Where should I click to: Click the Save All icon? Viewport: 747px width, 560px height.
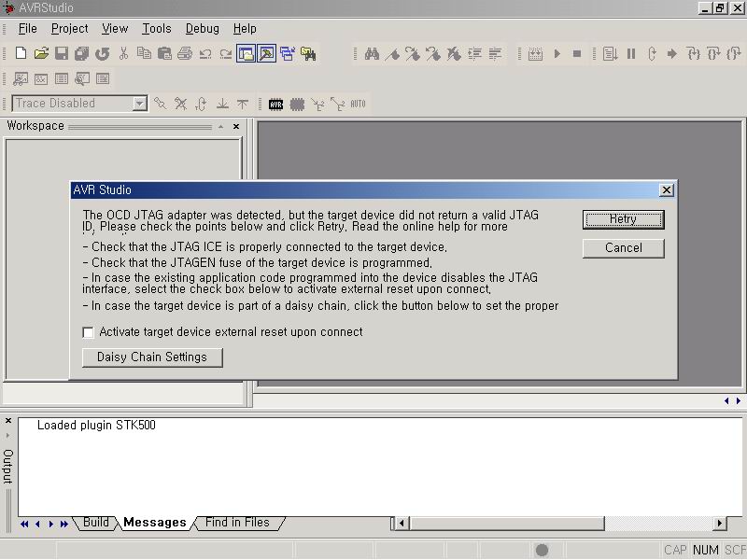tap(81, 53)
